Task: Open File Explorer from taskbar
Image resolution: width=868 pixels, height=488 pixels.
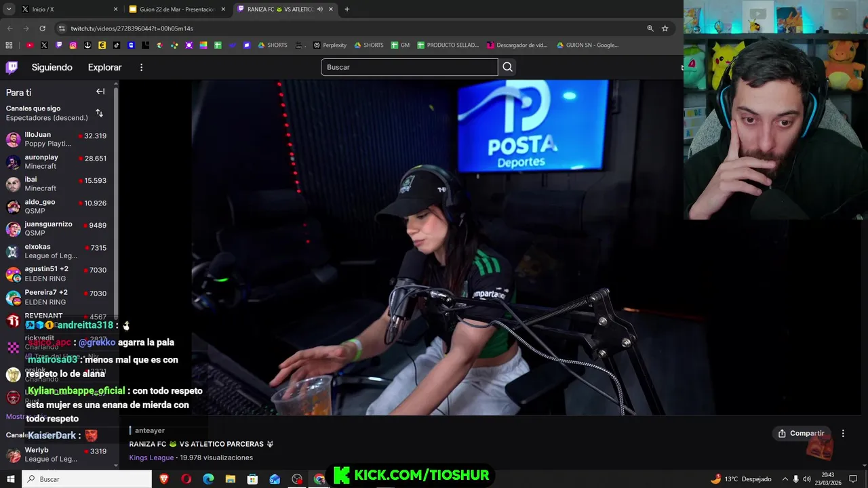Action: [231, 479]
